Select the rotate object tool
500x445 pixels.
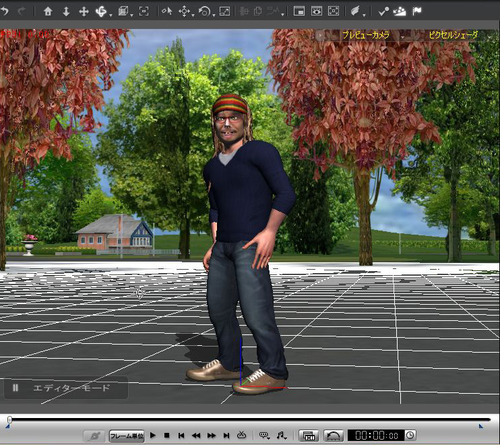click(204, 12)
